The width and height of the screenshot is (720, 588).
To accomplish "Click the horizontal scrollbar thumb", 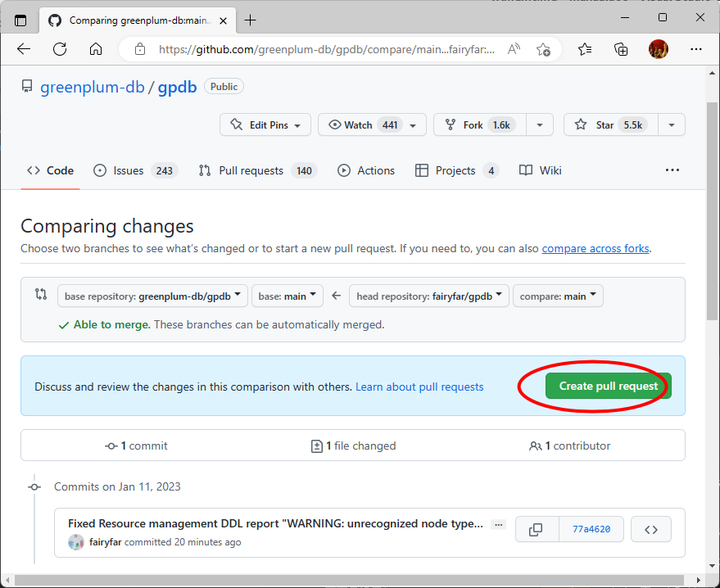I will point(350,580).
